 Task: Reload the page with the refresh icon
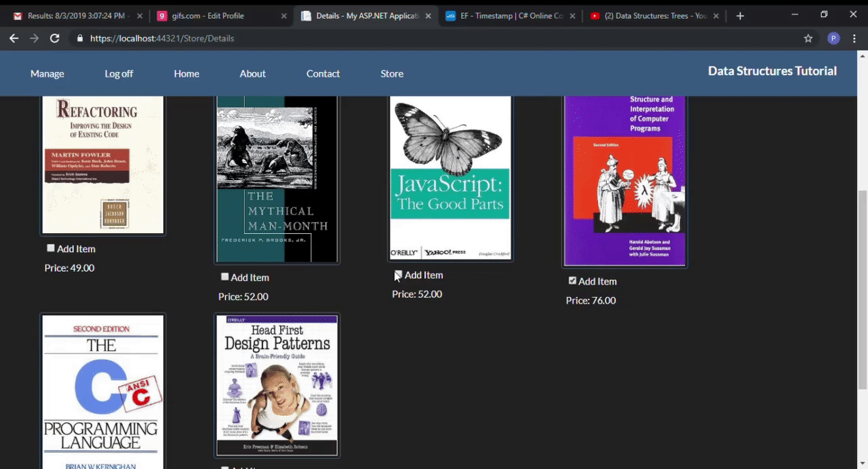click(55, 39)
